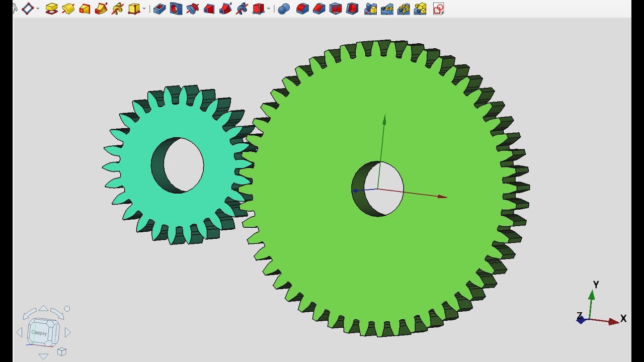Select the red Subtractive primitive box
The height and width of the screenshot is (362, 644).
pos(258,9)
